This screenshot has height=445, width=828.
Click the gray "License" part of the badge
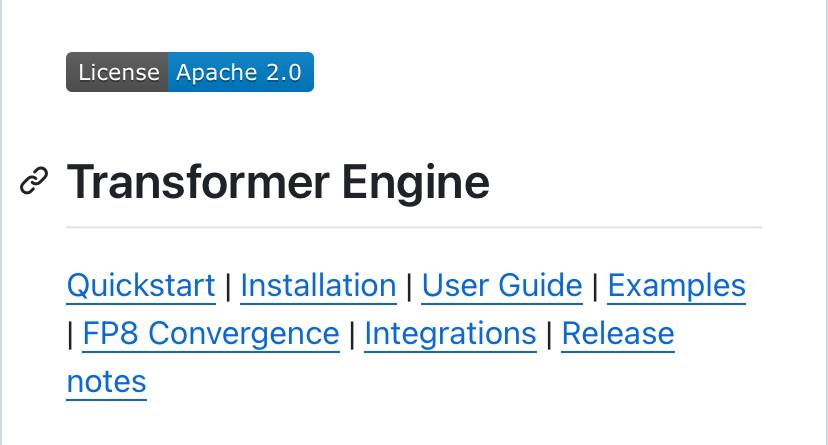coord(117,72)
